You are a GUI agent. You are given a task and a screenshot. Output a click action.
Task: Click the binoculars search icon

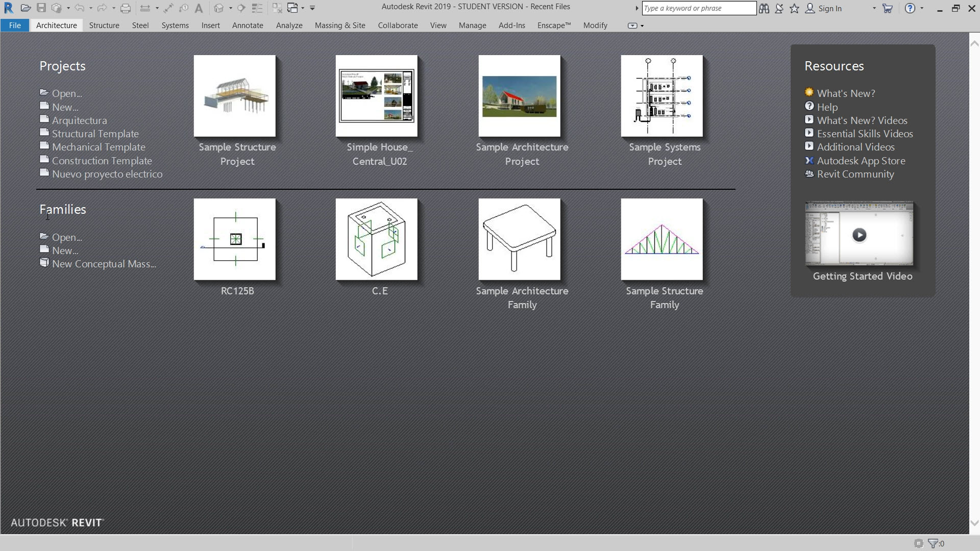click(x=764, y=9)
